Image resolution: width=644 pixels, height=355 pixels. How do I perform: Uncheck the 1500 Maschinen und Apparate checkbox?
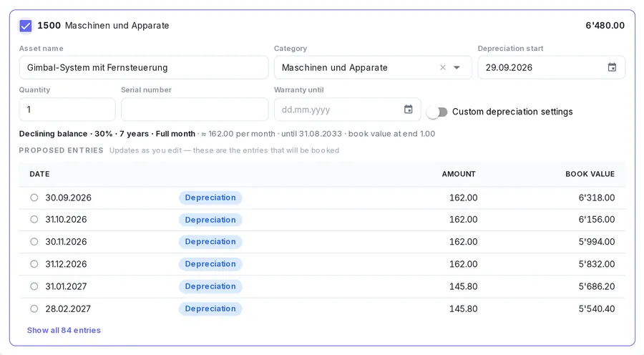point(26,26)
